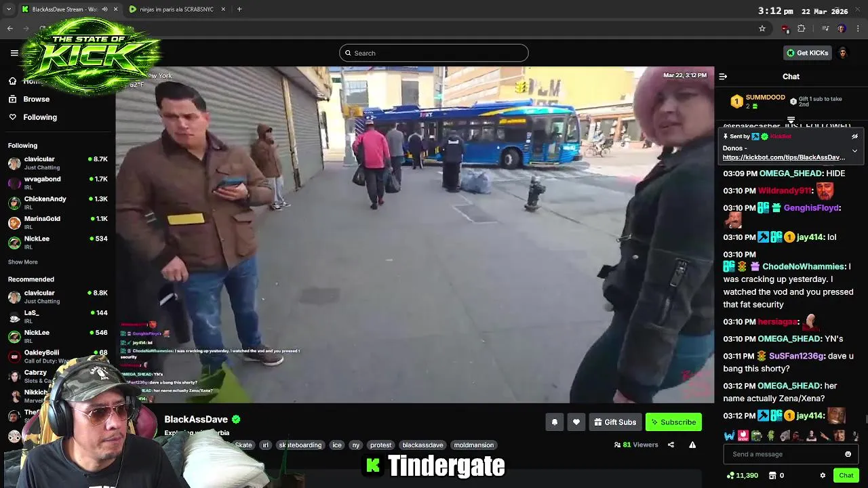Mute the BlackAssDave Stream tab audio icon
The height and width of the screenshot is (488, 868).
pos(104,9)
